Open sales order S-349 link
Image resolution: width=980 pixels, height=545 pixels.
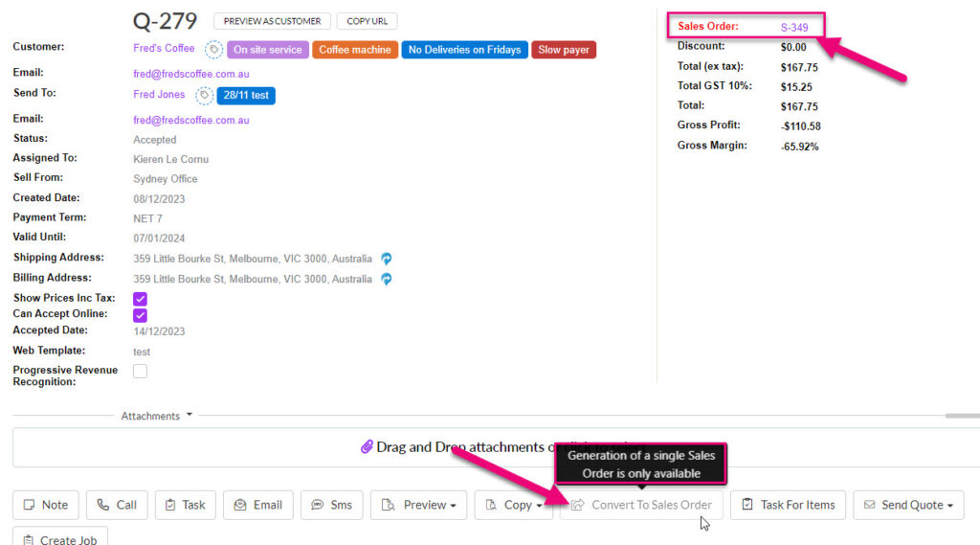click(x=794, y=28)
